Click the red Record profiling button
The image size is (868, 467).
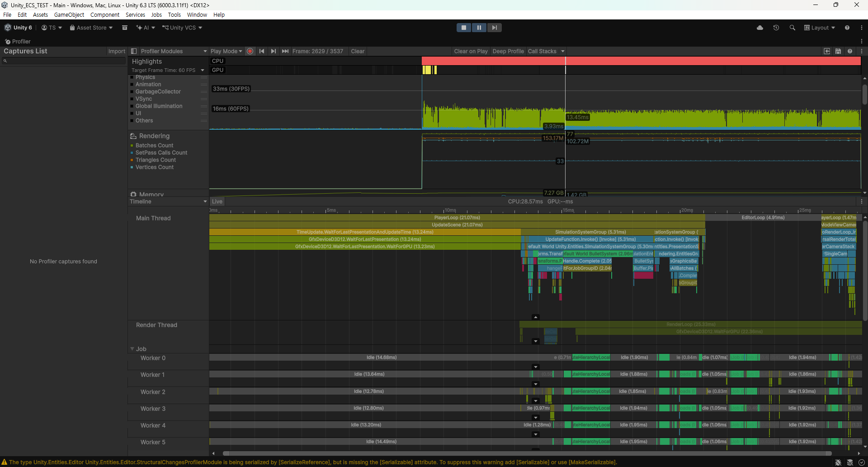tap(250, 51)
